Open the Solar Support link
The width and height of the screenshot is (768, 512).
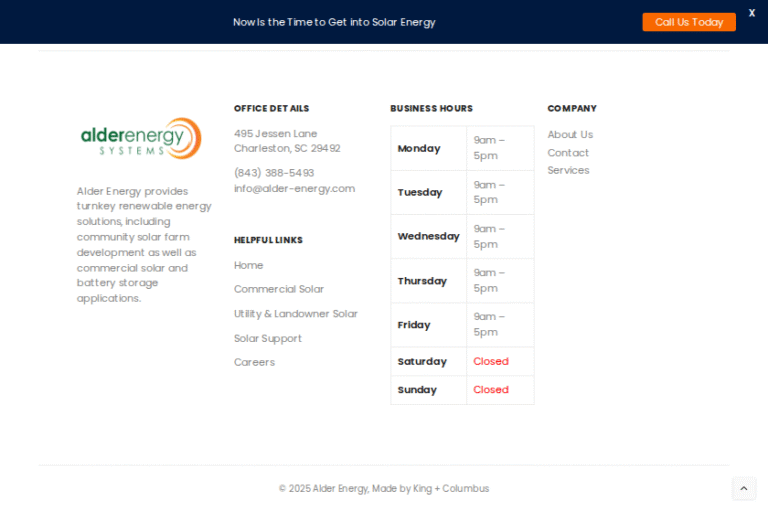[267, 338]
